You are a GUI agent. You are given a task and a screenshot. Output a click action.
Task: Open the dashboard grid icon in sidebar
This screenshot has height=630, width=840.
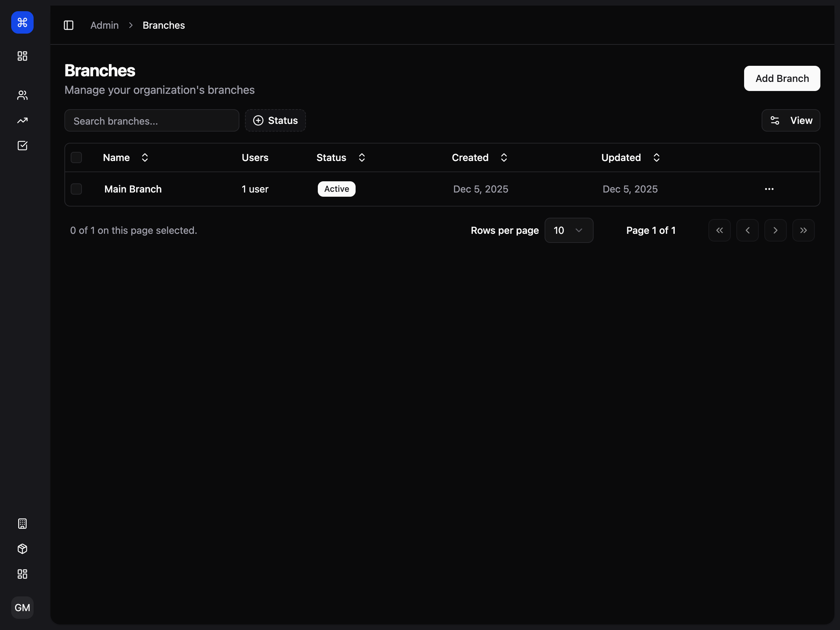tap(22, 56)
